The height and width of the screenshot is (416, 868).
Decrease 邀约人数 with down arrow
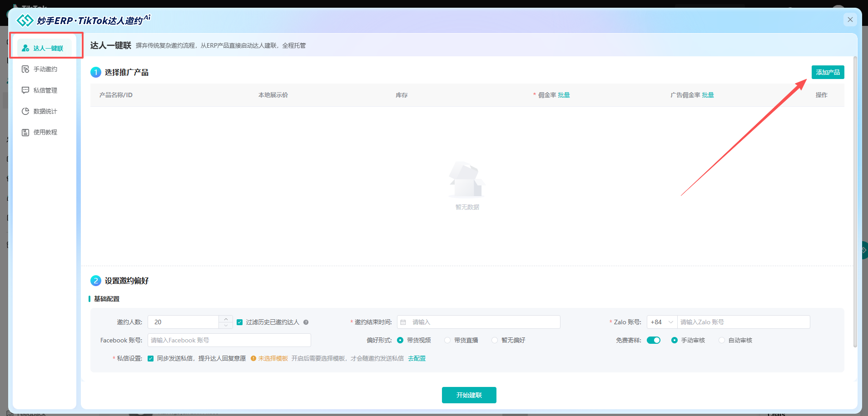click(226, 325)
